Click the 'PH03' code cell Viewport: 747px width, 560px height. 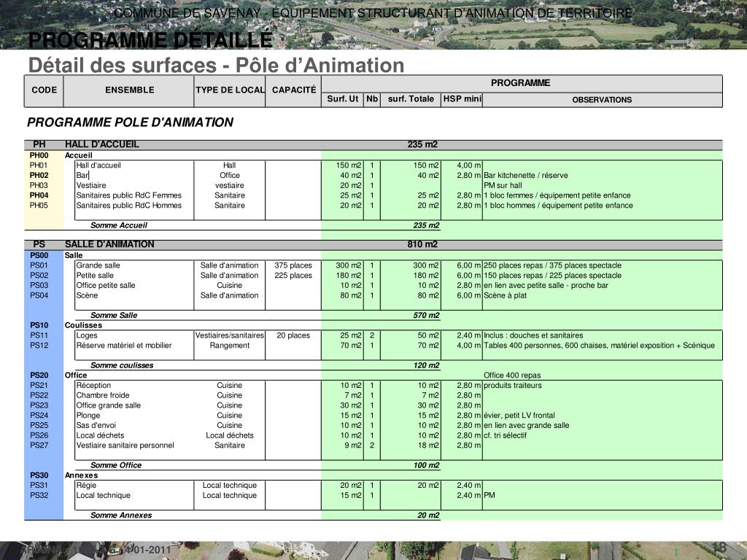39,185
